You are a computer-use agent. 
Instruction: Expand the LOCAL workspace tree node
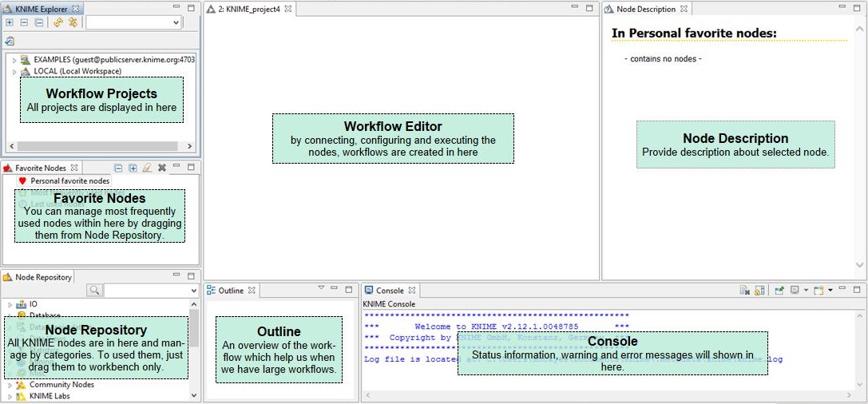pos(14,71)
